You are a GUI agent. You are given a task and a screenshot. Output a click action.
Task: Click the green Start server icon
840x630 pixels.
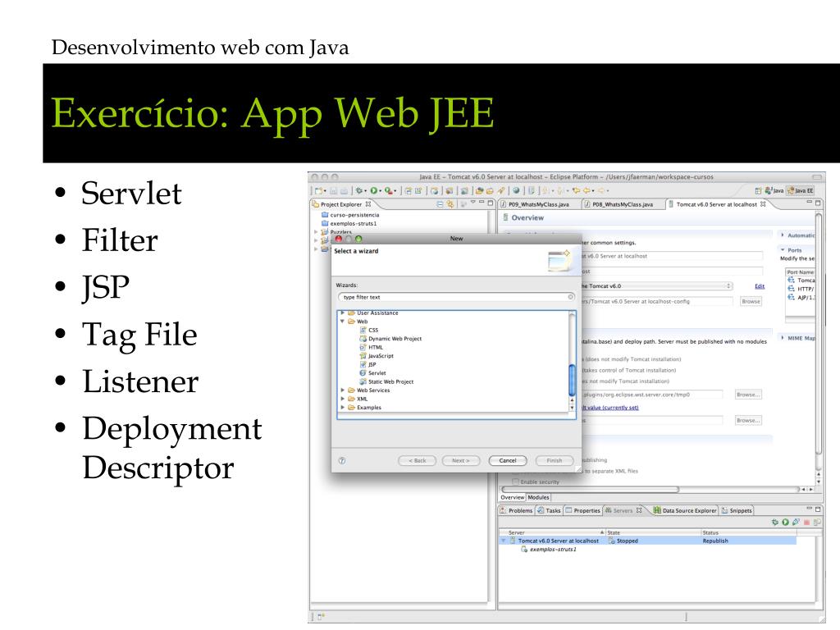785,522
